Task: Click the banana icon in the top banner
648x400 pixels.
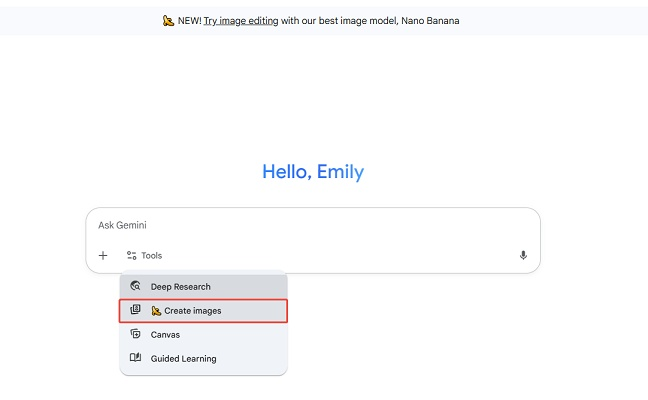Action: (168, 20)
